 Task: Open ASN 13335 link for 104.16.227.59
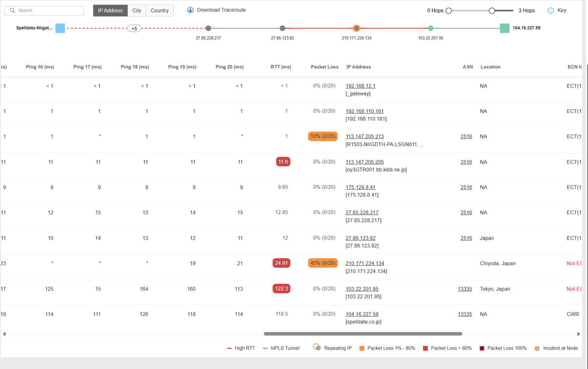(x=465, y=314)
